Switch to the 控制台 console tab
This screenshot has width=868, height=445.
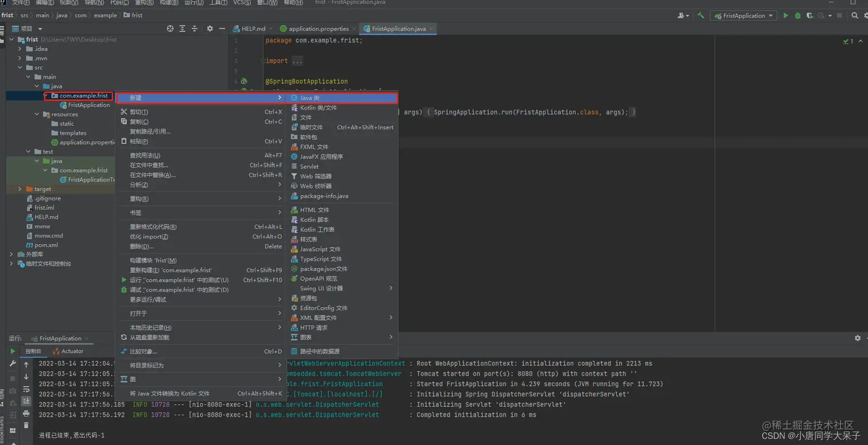(33, 351)
